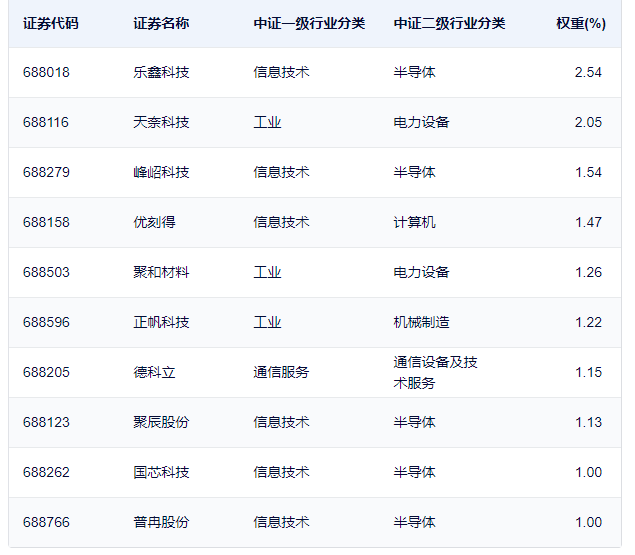Select stock name 聚和材料
This screenshot has height=555, width=635.
pyautogui.click(x=161, y=272)
